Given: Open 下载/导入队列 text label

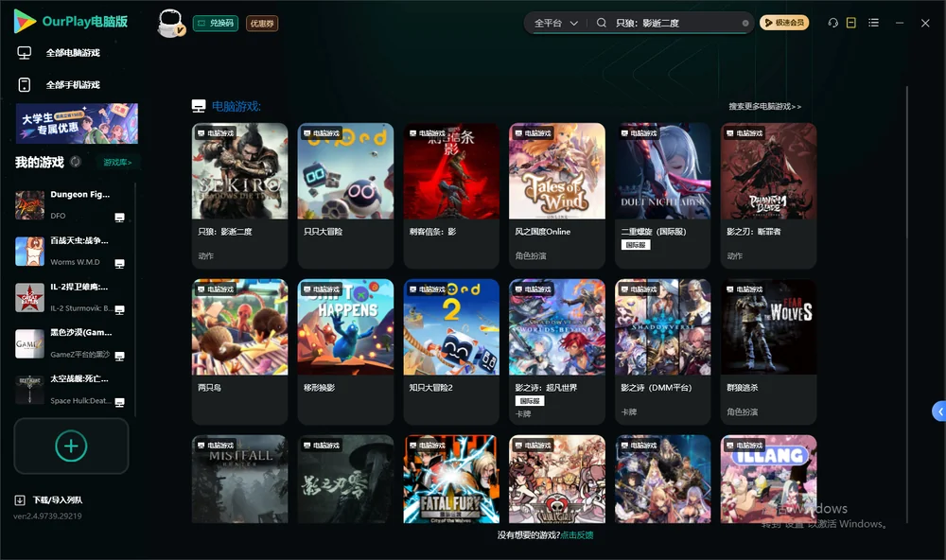Looking at the screenshot, I should pos(58,500).
